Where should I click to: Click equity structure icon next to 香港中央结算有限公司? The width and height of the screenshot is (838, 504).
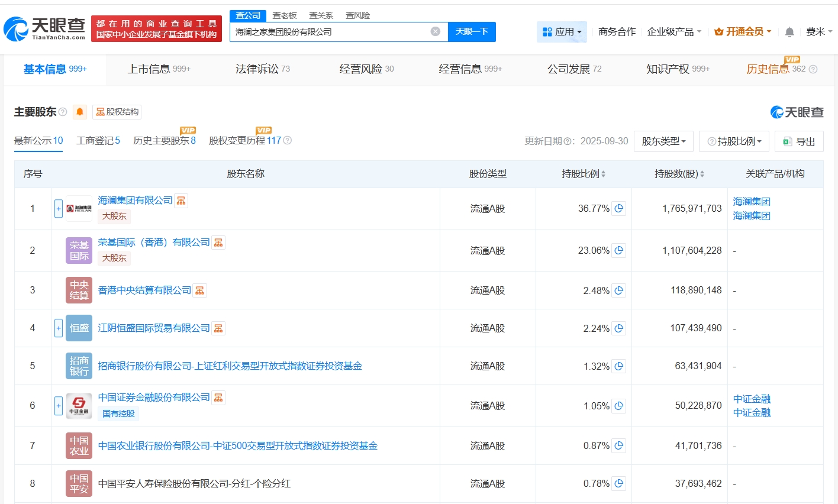tap(200, 290)
